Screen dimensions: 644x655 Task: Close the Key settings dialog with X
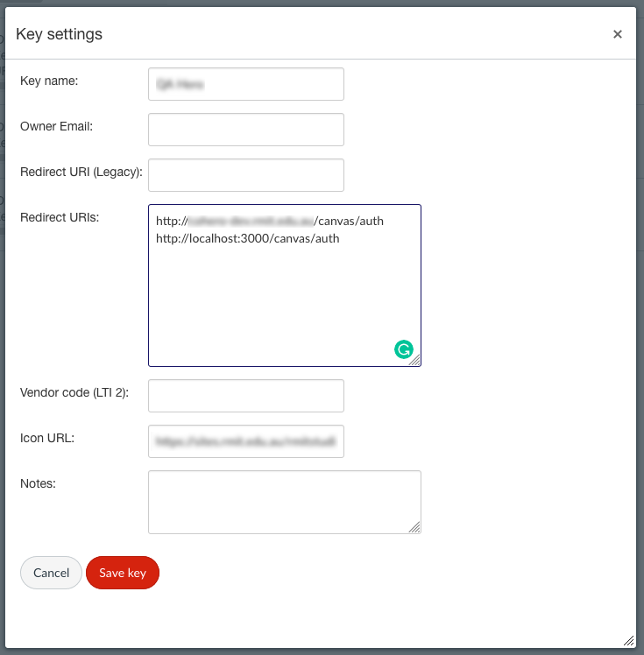coord(618,34)
